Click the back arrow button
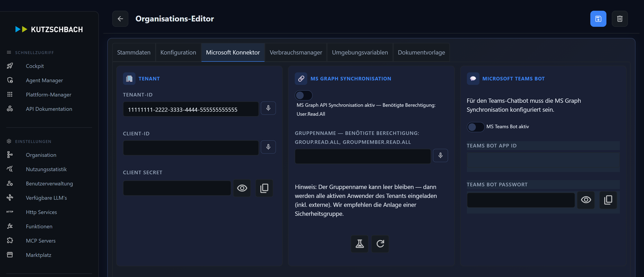The height and width of the screenshot is (277, 644). click(x=120, y=19)
